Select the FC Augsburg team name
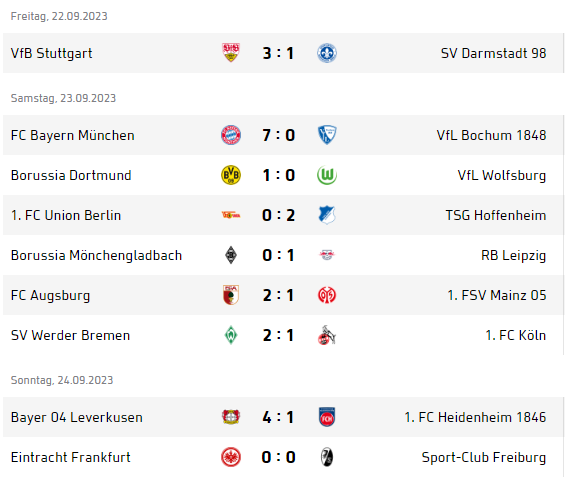 pos(50,296)
